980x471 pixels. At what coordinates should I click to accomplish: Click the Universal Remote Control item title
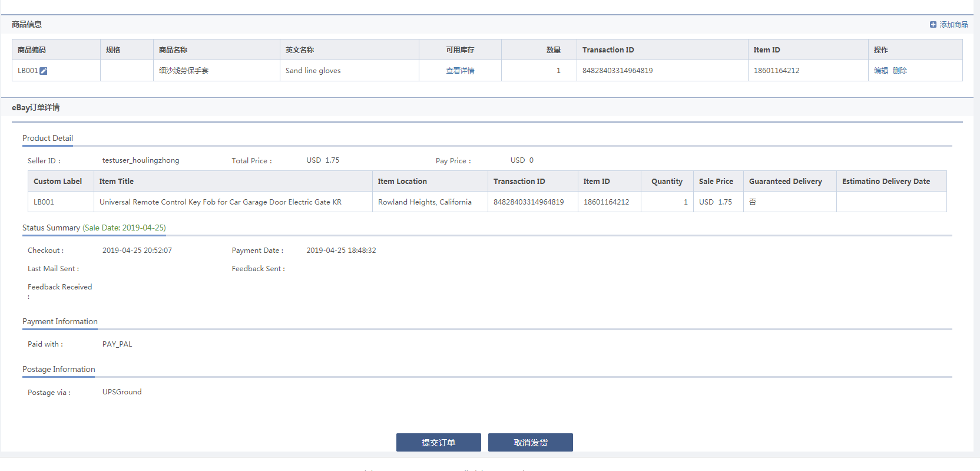click(x=220, y=202)
